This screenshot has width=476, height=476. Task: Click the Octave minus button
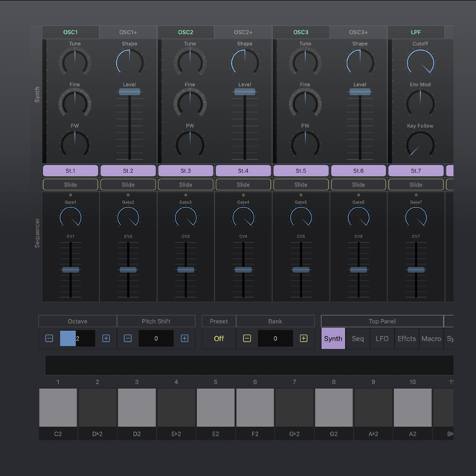(x=49, y=338)
